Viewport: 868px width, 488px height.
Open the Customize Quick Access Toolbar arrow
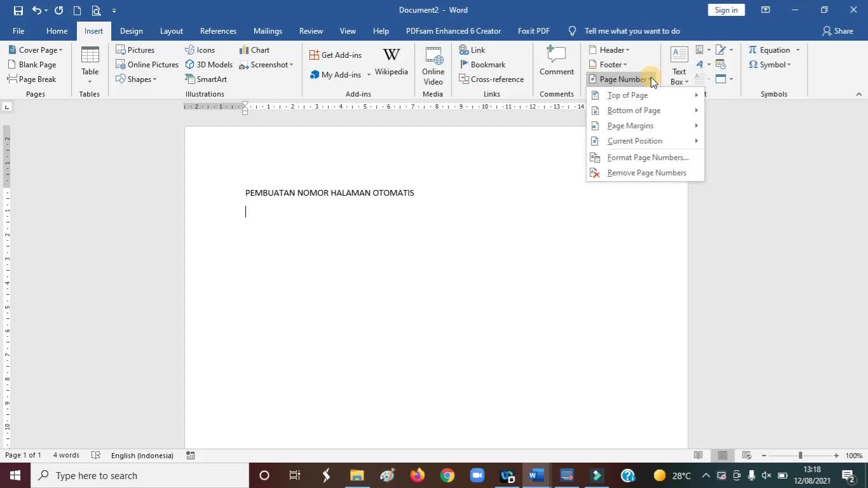pos(114,10)
